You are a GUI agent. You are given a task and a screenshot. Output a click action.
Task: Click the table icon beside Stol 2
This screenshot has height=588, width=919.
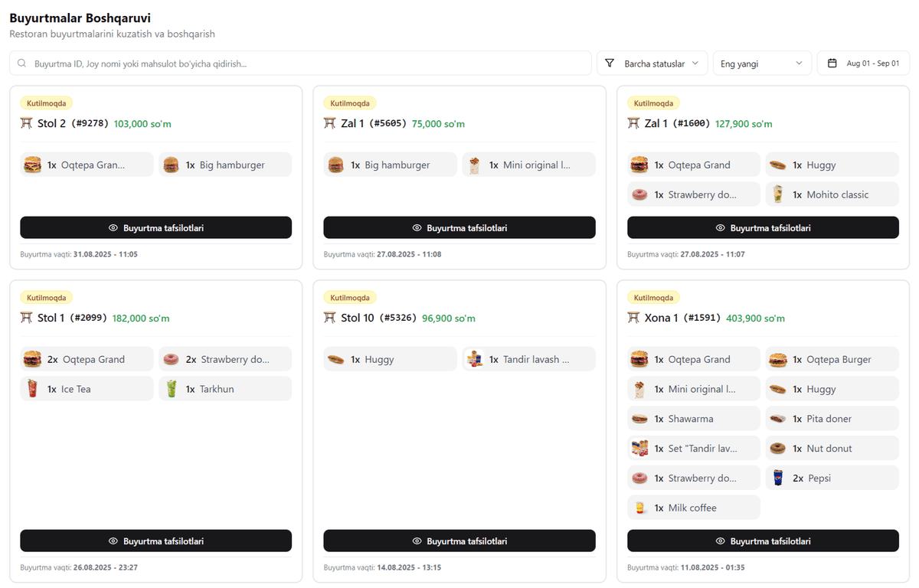tap(27, 123)
